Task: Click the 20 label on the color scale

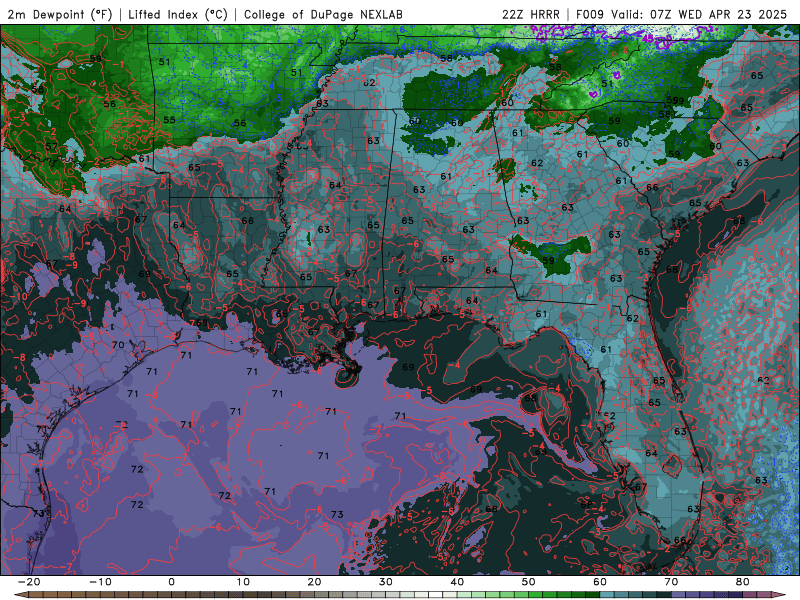Action: click(x=314, y=582)
